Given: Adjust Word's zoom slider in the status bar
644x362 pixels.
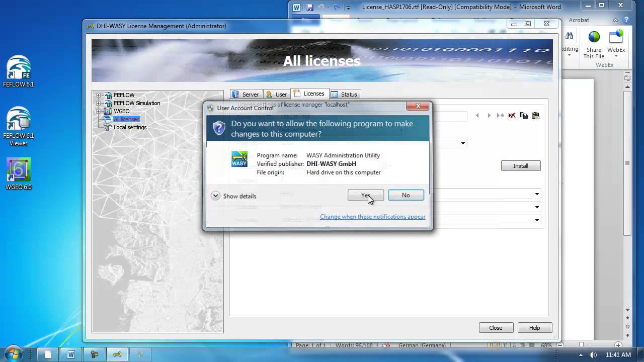Looking at the screenshot, I should pos(581,345).
